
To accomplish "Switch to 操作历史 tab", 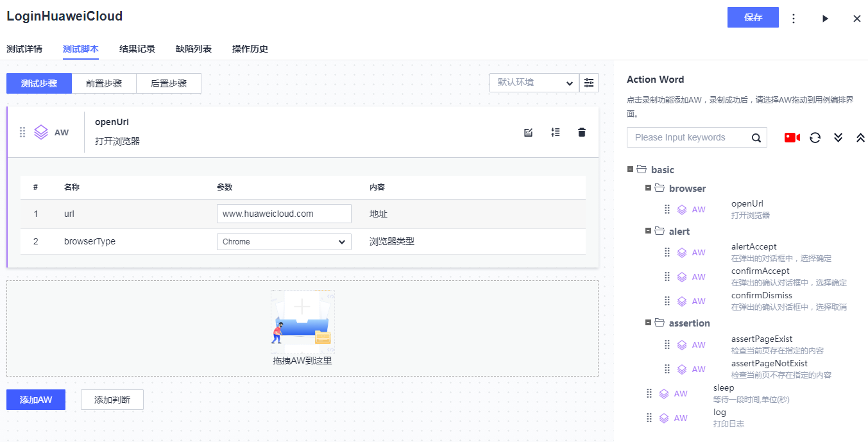I will [250, 49].
